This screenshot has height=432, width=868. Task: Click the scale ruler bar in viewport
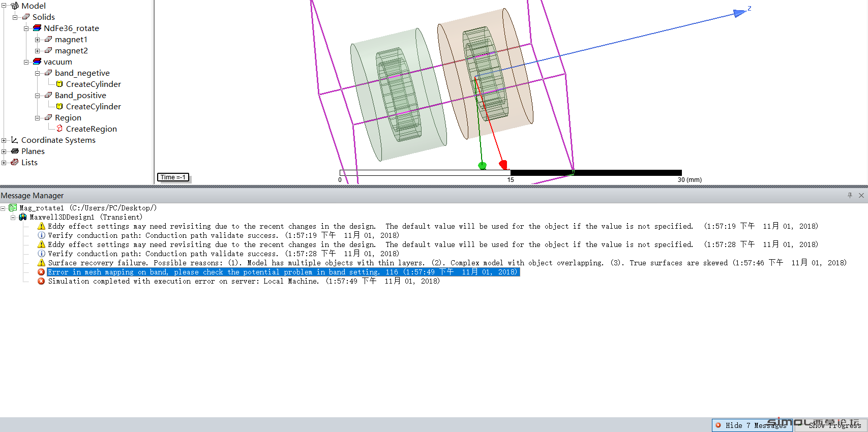[x=511, y=173]
